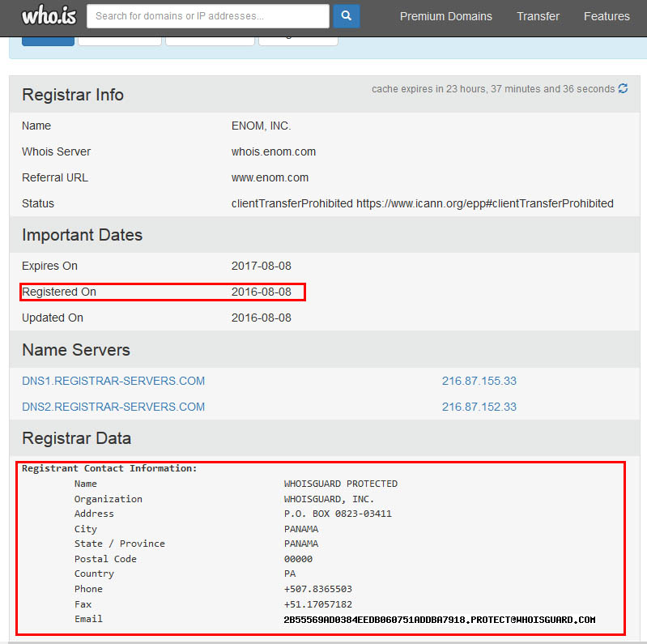647x644 pixels.
Task: Select the postal code 00000
Action: pyautogui.click(x=298, y=559)
